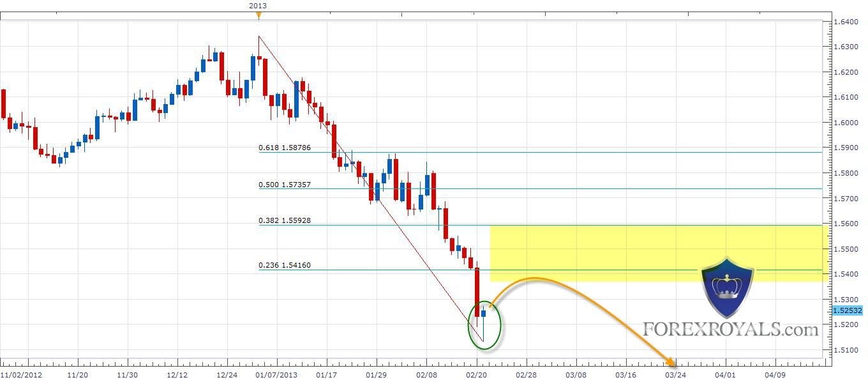Click the 02/08 date axis label

[x=426, y=374]
